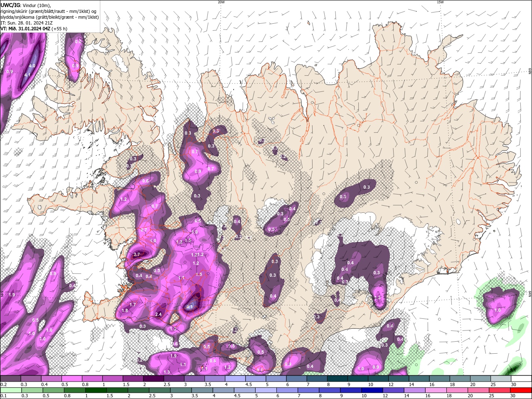Pick bright pink swatch between 0.5 and 0.8 on top scale
The height and width of the screenshot is (399, 532).
71,378
